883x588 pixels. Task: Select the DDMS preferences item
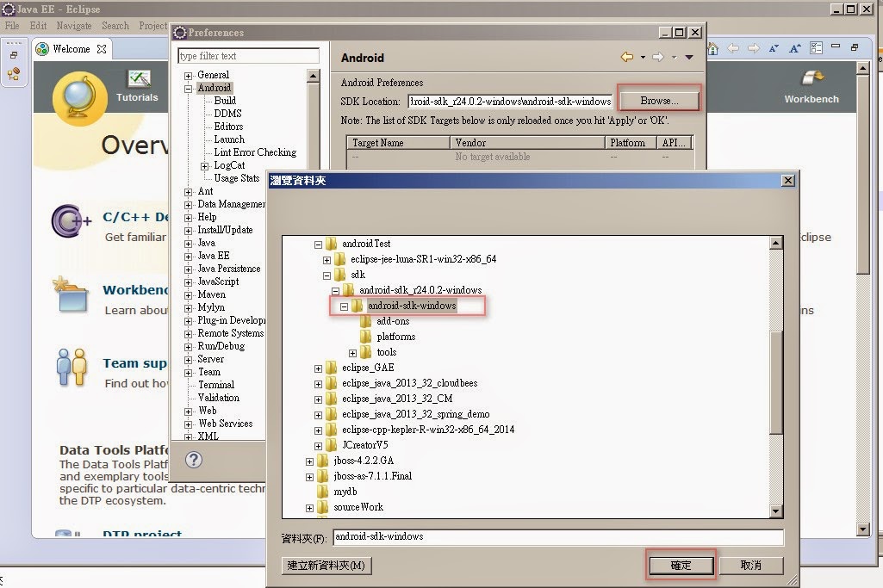(x=228, y=114)
